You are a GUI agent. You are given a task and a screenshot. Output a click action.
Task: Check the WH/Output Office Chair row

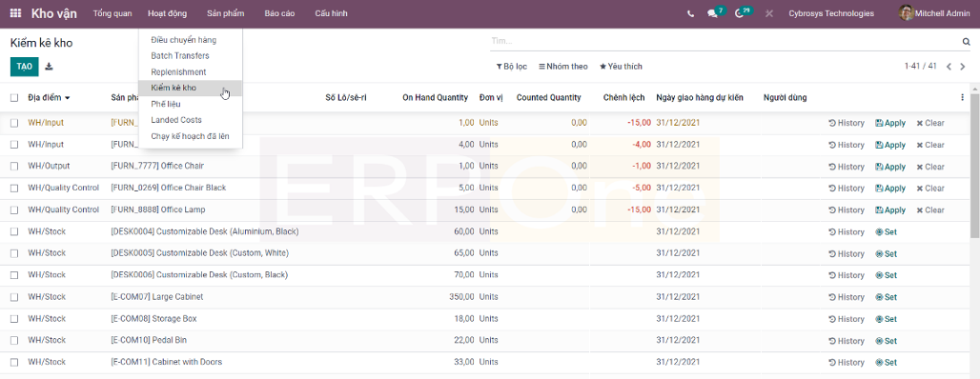pyautogui.click(x=14, y=166)
